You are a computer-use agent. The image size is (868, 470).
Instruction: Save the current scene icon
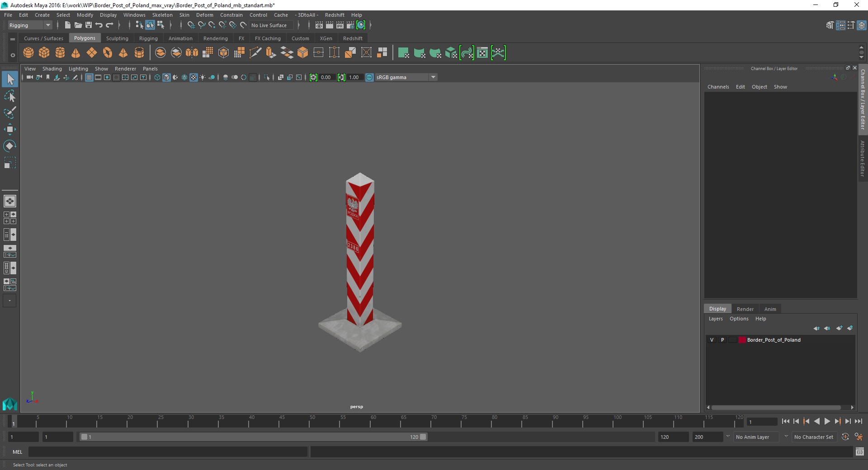coord(89,25)
